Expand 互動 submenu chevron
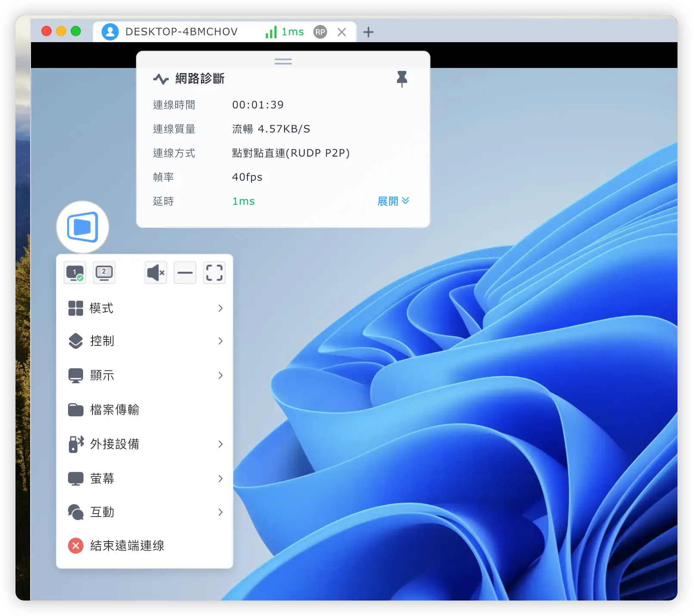The height and width of the screenshot is (616, 693). 220,512
